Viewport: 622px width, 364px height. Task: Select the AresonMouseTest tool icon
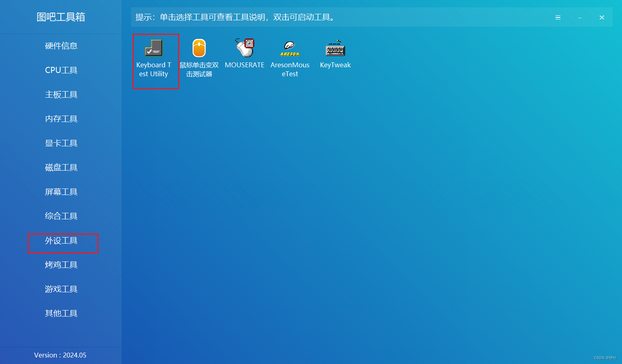click(290, 49)
